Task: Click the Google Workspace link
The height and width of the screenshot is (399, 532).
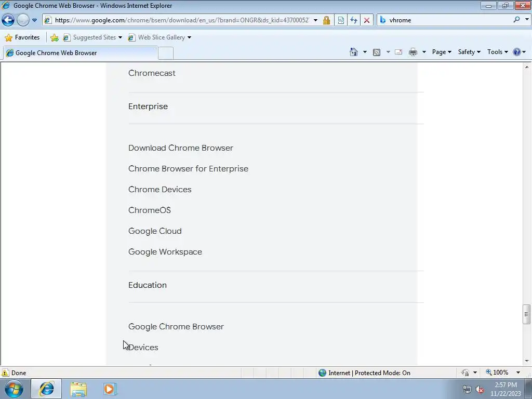Action: click(x=165, y=252)
